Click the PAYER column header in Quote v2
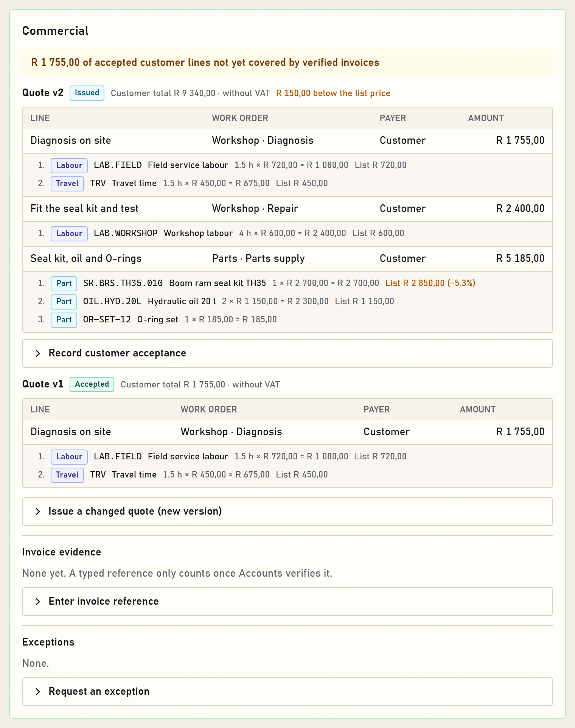The image size is (575, 728). [x=393, y=118]
